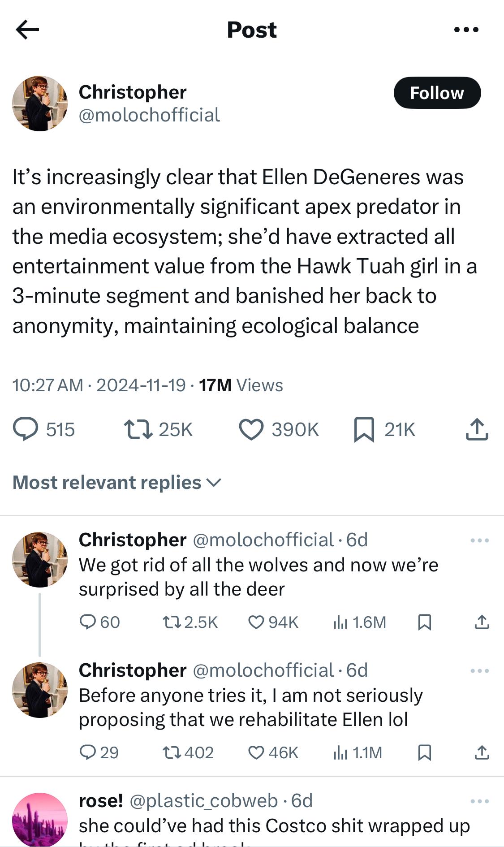
Task: Bookmark the main post with 21K bookmarks
Action: point(364,429)
